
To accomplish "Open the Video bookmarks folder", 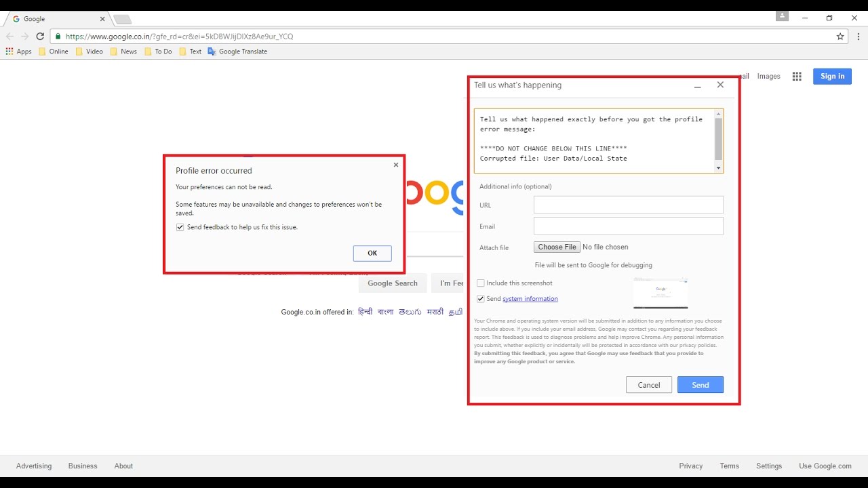I will coord(90,52).
